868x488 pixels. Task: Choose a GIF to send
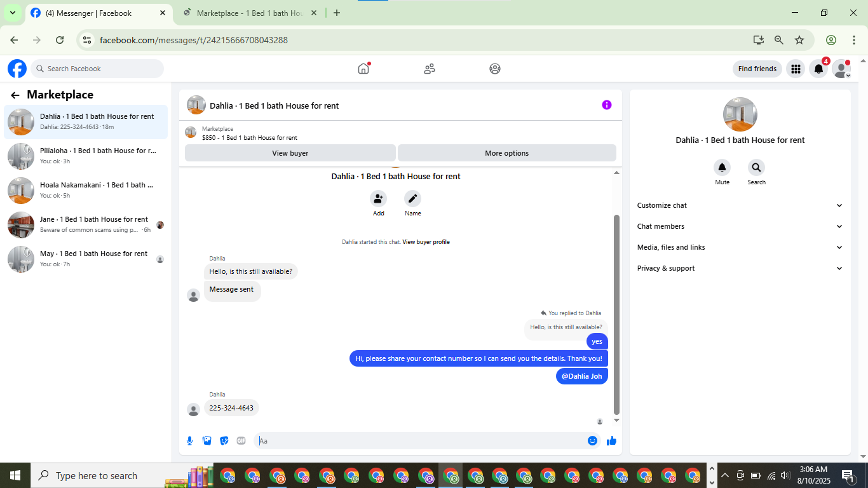[241, 440]
